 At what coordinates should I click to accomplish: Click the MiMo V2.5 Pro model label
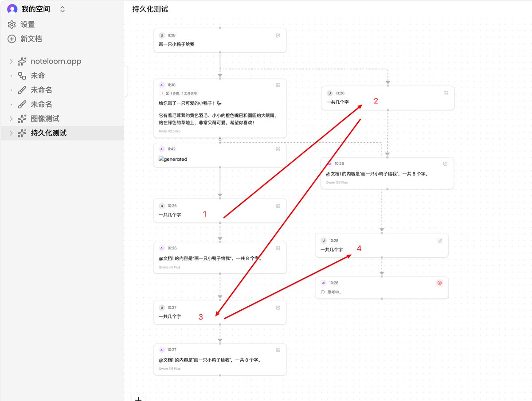pyautogui.click(x=170, y=132)
